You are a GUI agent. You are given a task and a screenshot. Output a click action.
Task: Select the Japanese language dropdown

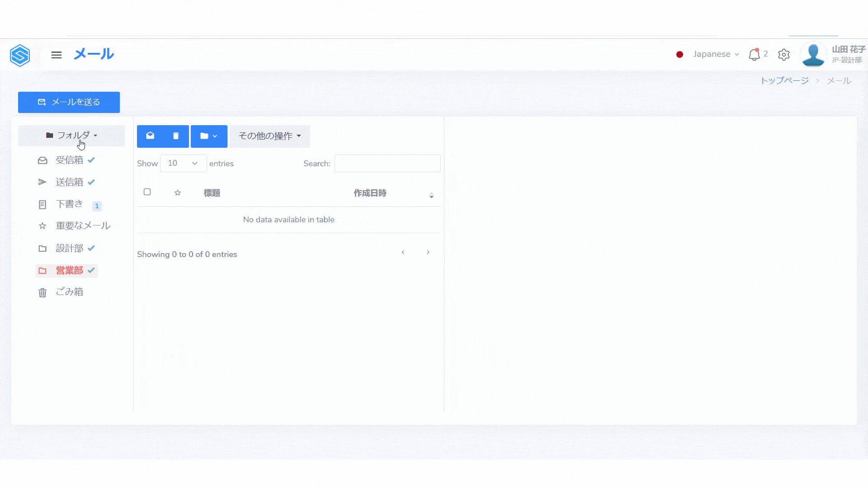pos(716,54)
